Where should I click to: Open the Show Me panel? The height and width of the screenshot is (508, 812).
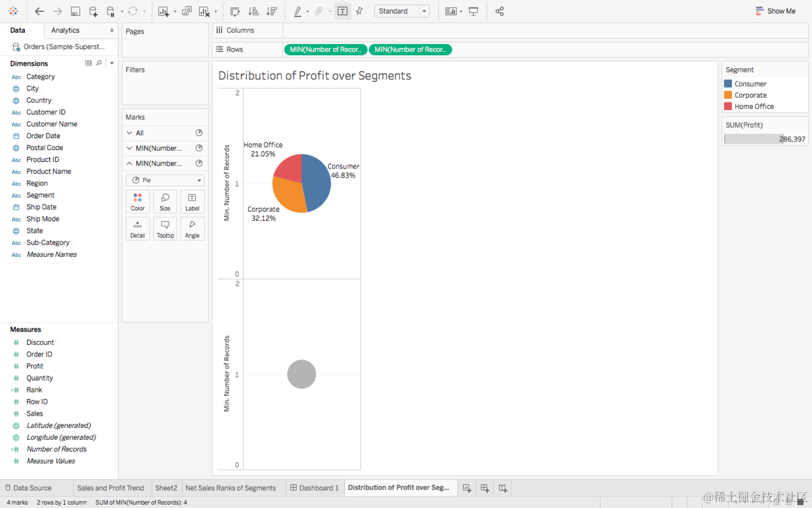pos(775,11)
